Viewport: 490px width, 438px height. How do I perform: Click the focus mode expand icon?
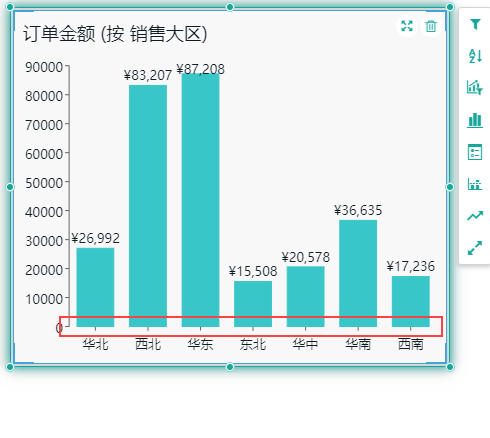coord(407,26)
